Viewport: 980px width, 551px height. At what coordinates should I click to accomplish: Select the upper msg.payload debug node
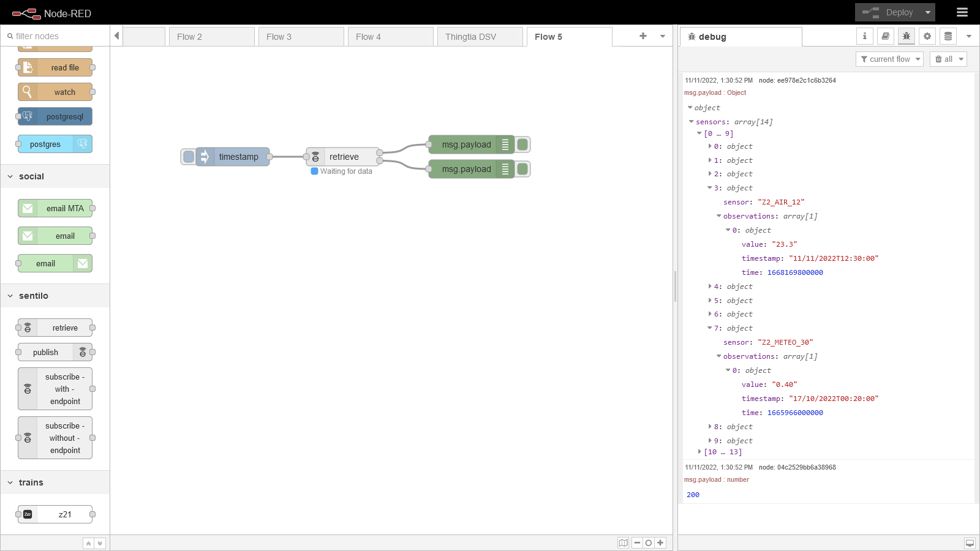[472, 144]
